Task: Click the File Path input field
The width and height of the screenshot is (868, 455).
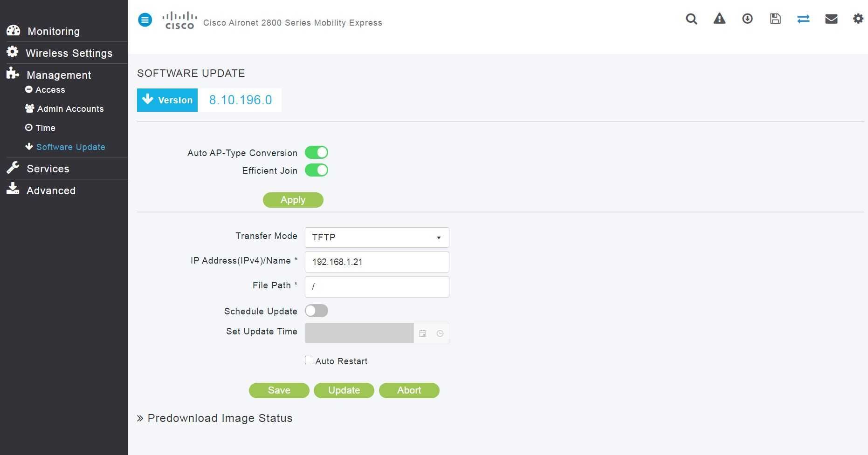Action: click(377, 287)
